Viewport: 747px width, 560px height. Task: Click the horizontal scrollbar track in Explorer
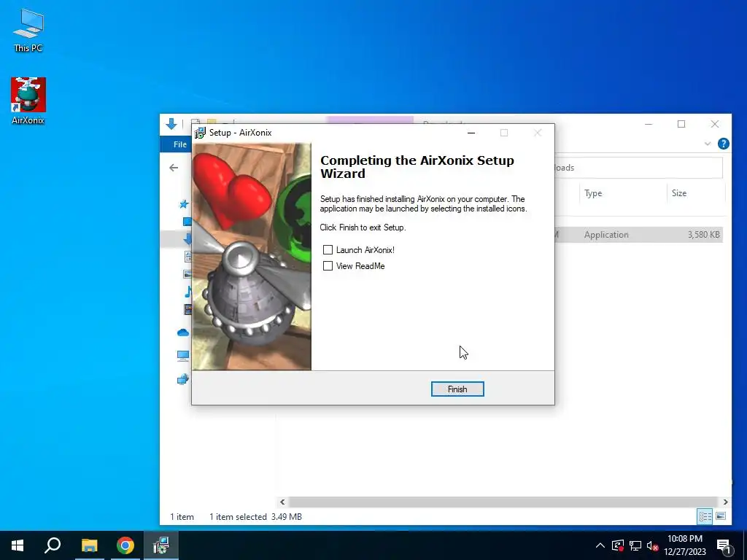(x=503, y=502)
